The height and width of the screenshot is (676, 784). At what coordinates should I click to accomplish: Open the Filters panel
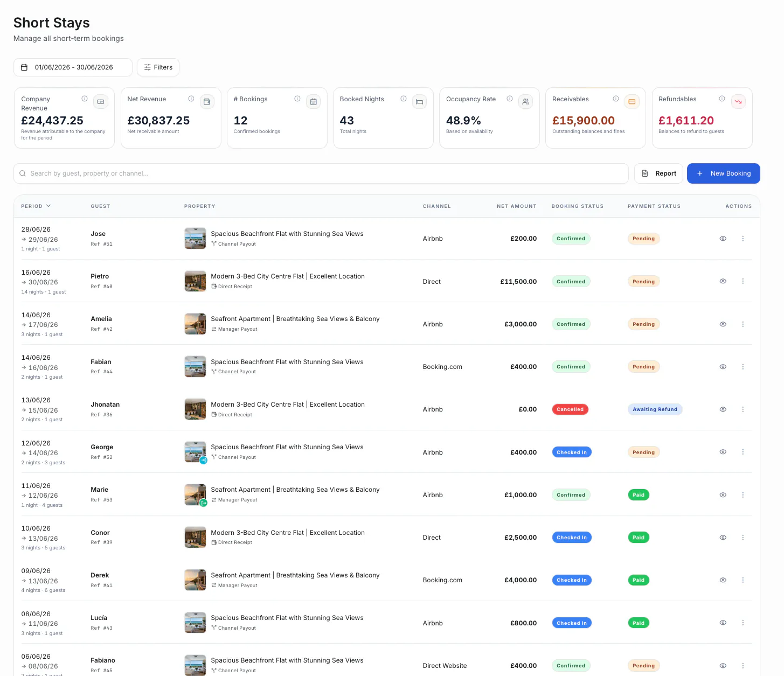[158, 67]
